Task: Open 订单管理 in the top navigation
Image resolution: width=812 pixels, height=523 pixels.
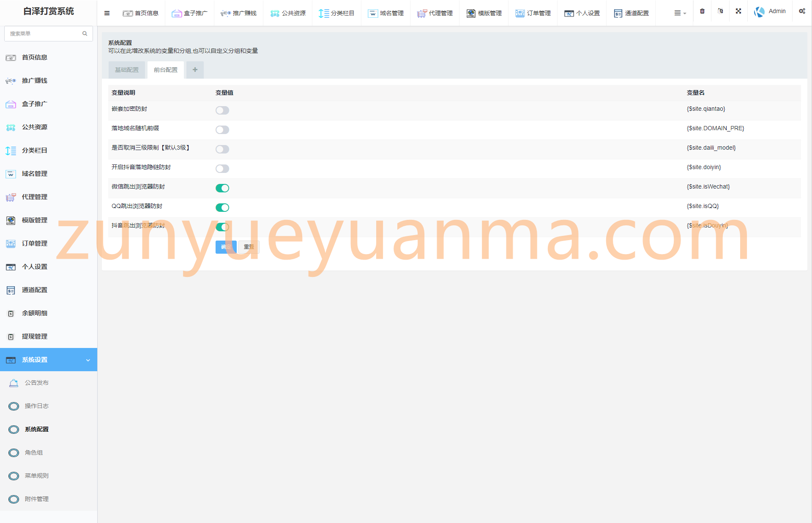Action: point(533,13)
